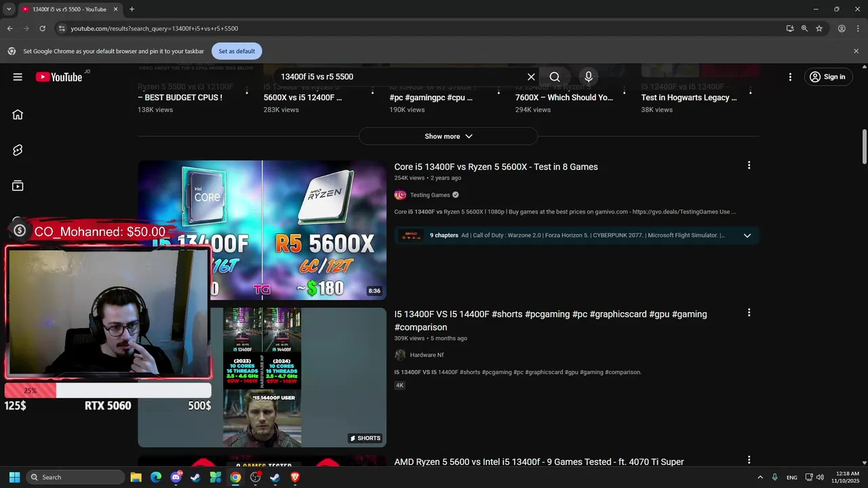This screenshot has height=488, width=868.
Task: Open title Core i5 13400F vs Ryzen 5 5600X
Action: click(496, 167)
